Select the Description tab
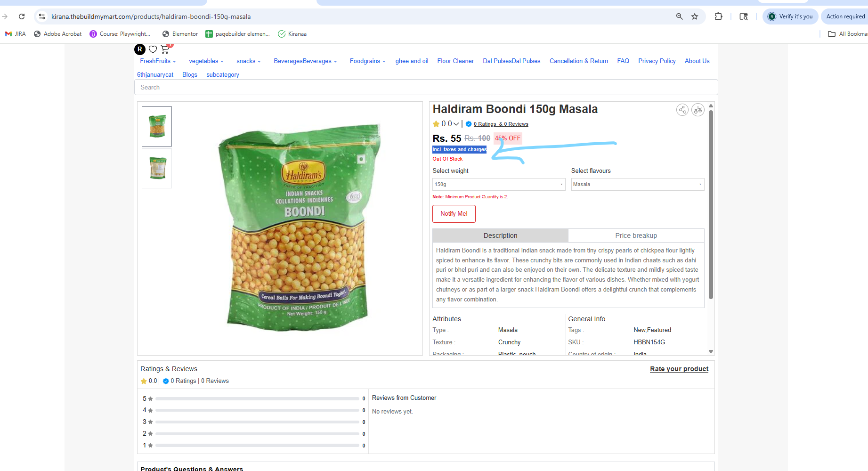868x471 pixels. [x=500, y=235]
